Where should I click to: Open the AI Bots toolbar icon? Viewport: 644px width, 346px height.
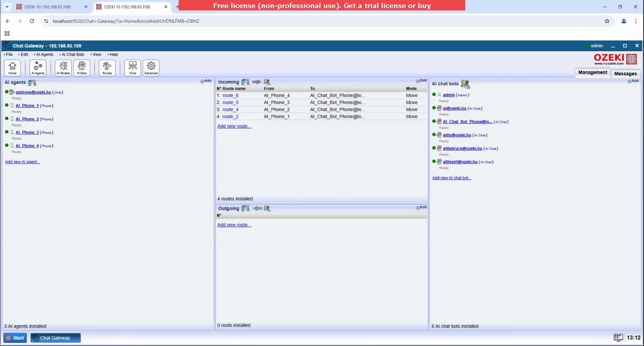pos(82,68)
